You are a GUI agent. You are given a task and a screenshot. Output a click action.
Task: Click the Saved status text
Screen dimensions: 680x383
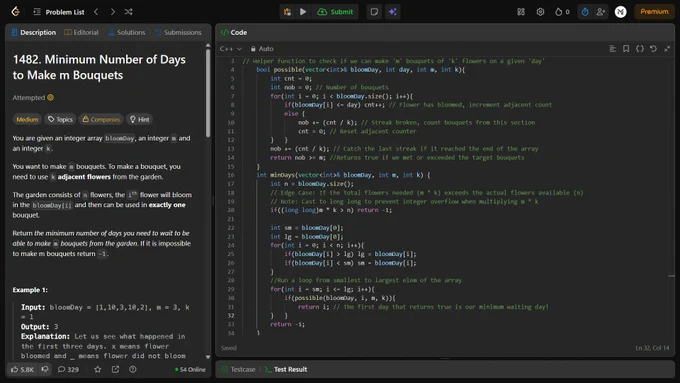(x=229, y=348)
